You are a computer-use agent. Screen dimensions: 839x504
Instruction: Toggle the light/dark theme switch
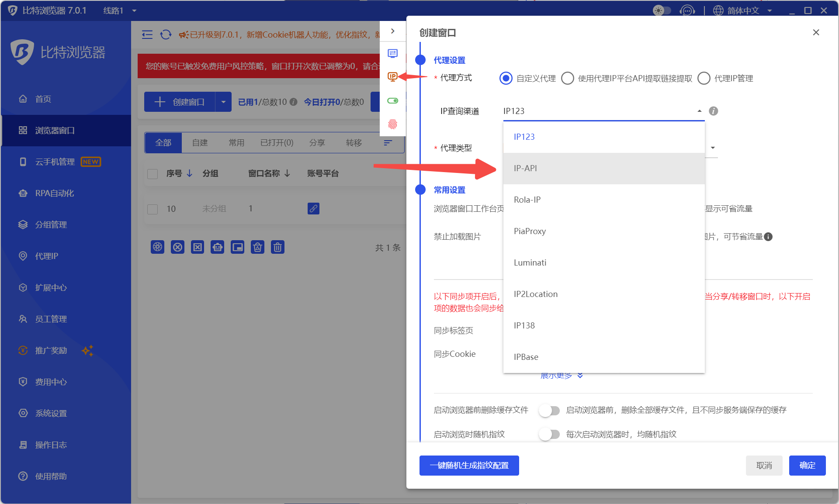tap(662, 10)
